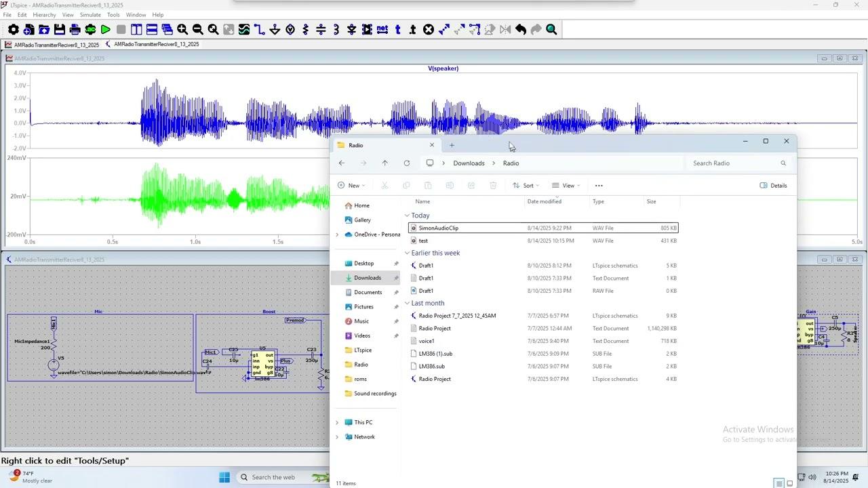Click the Search Radio input field

(740, 163)
